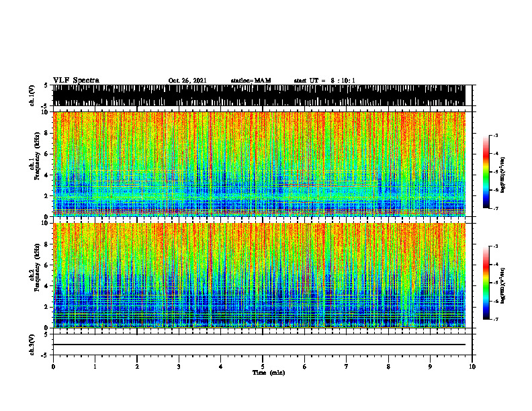This screenshot has height=411, width=532.
Task: Click the "Oct. 26, 2021" date label
Action: [187, 81]
